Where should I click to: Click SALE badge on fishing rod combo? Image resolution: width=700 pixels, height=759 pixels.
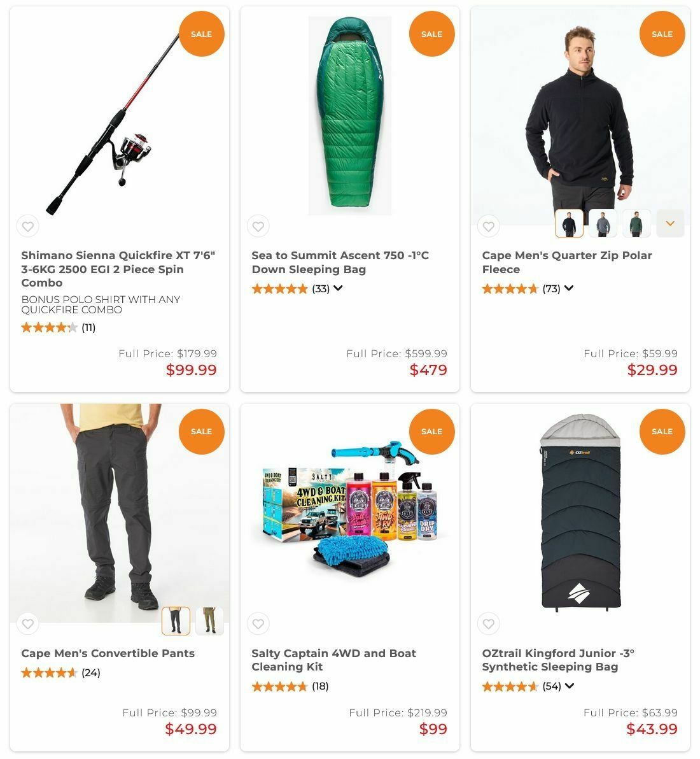coord(202,34)
